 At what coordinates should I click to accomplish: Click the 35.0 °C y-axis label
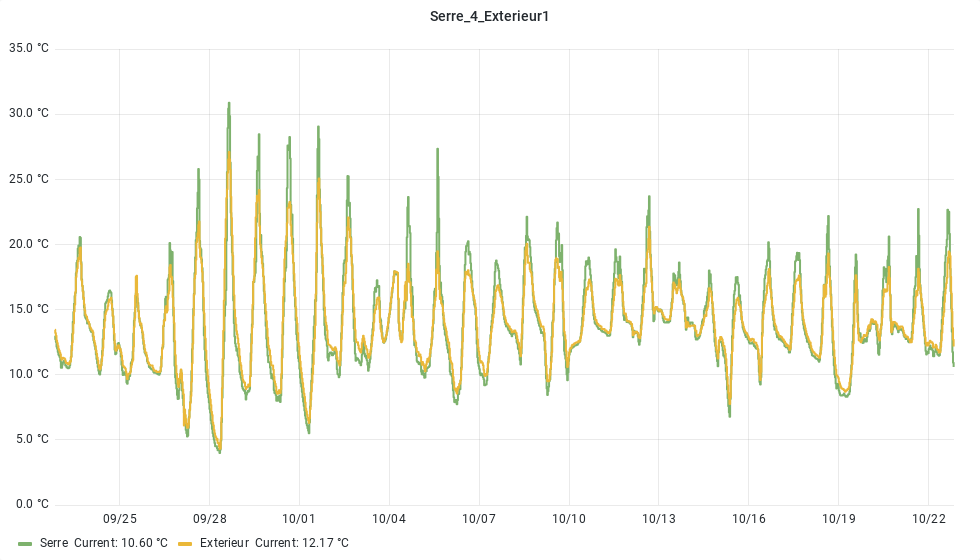(x=29, y=48)
